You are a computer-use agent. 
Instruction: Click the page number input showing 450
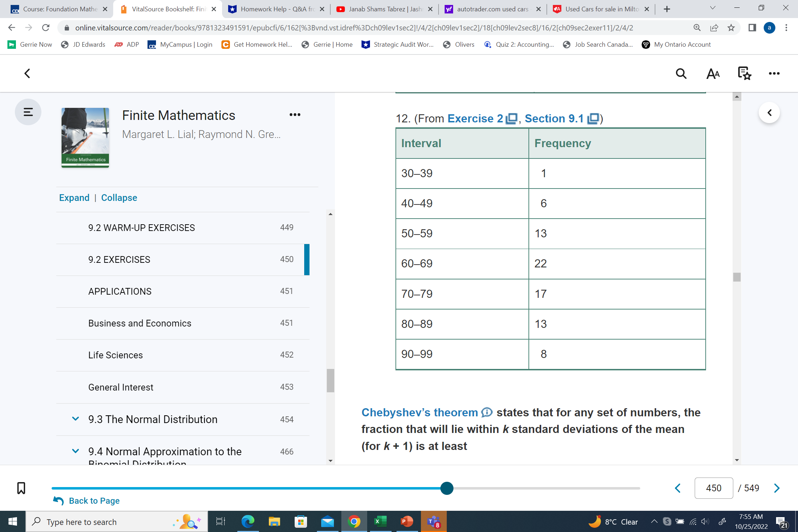(x=713, y=488)
